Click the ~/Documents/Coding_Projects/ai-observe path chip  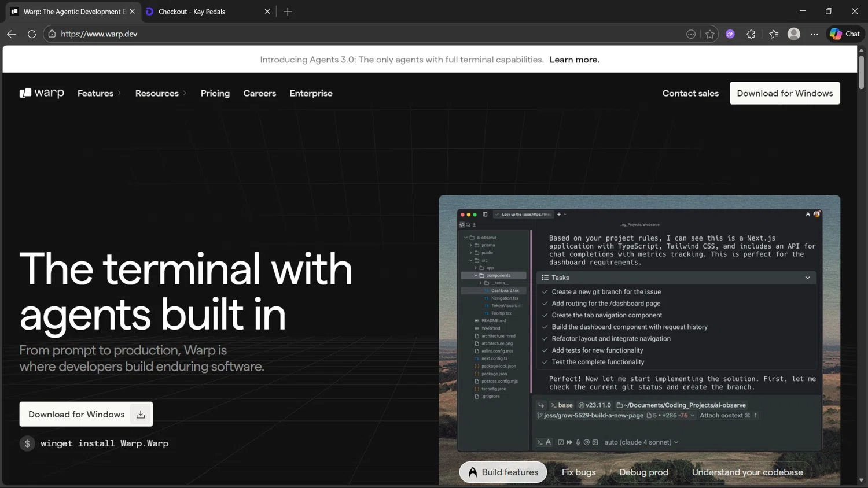click(681, 405)
